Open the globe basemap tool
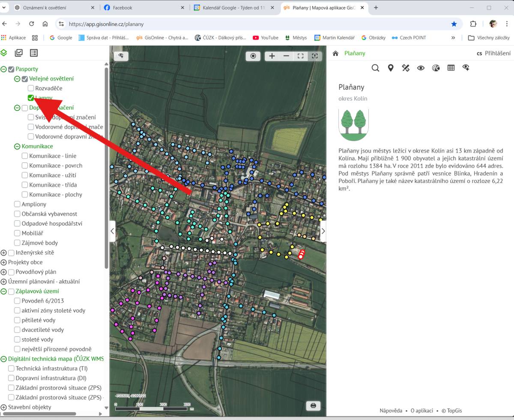The width and height of the screenshot is (514, 420). click(x=436, y=68)
